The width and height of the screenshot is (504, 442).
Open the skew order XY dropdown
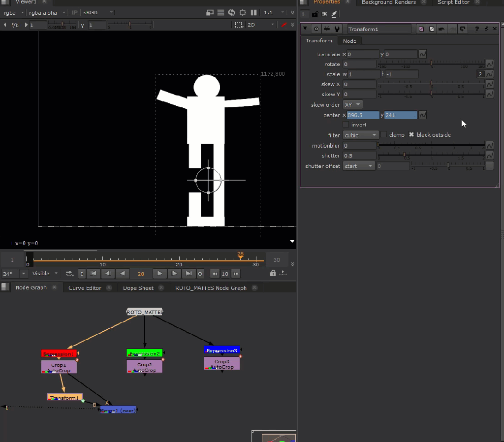(x=352, y=105)
